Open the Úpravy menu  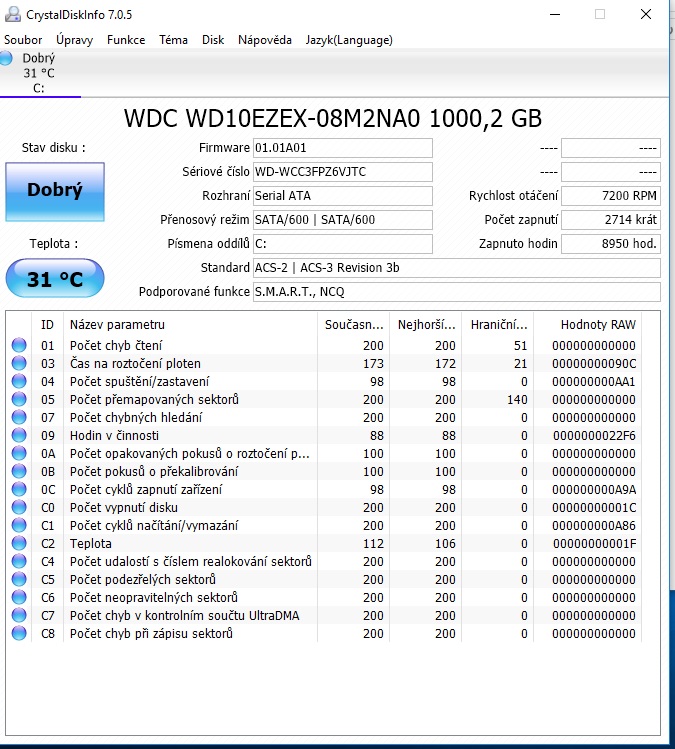click(x=74, y=40)
